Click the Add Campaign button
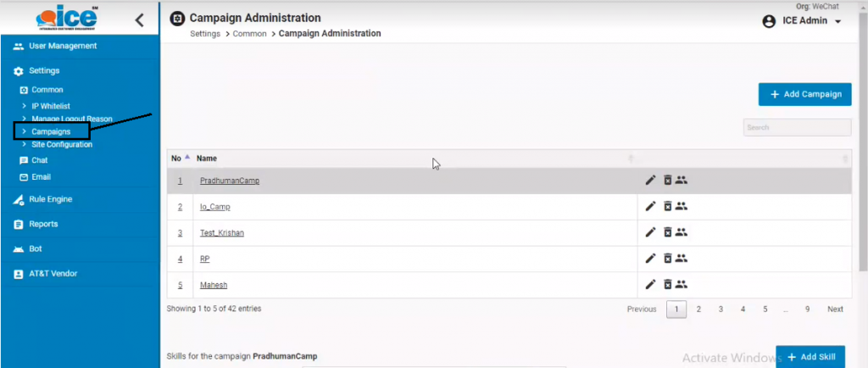 click(x=804, y=94)
